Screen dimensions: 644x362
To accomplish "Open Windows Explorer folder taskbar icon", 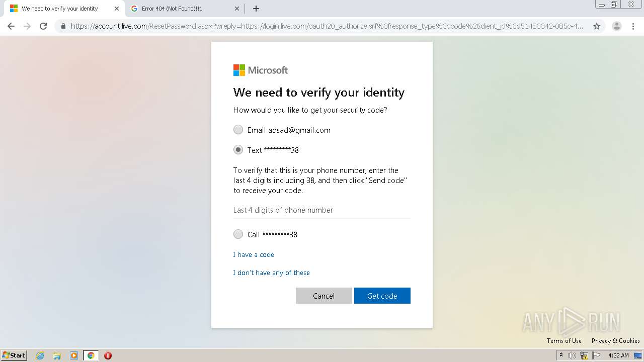I will (57, 355).
